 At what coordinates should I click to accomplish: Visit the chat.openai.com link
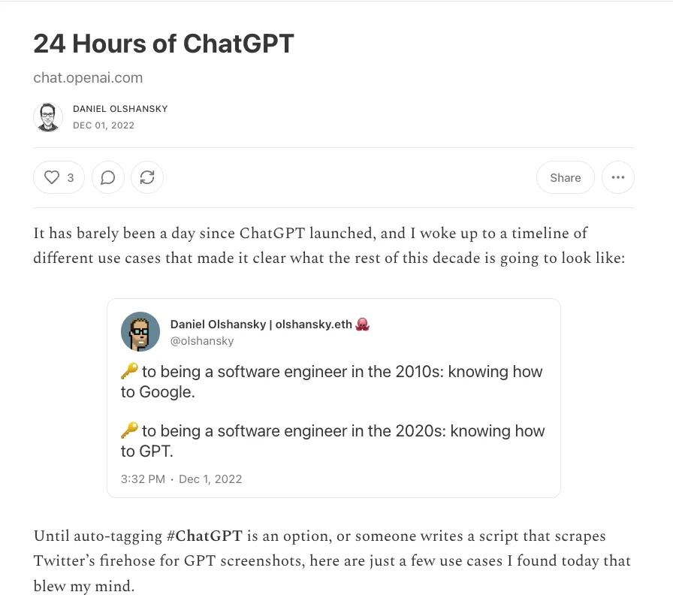(x=88, y=77)
